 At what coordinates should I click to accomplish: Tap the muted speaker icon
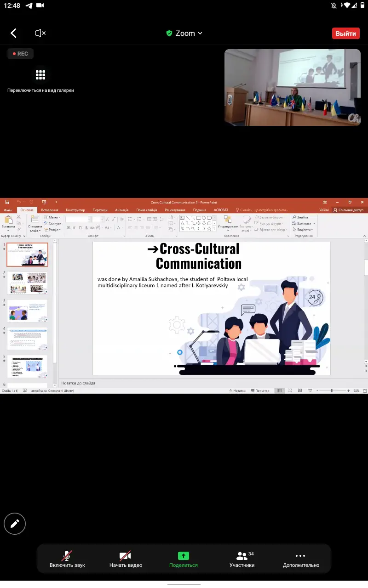click(40, 33)
